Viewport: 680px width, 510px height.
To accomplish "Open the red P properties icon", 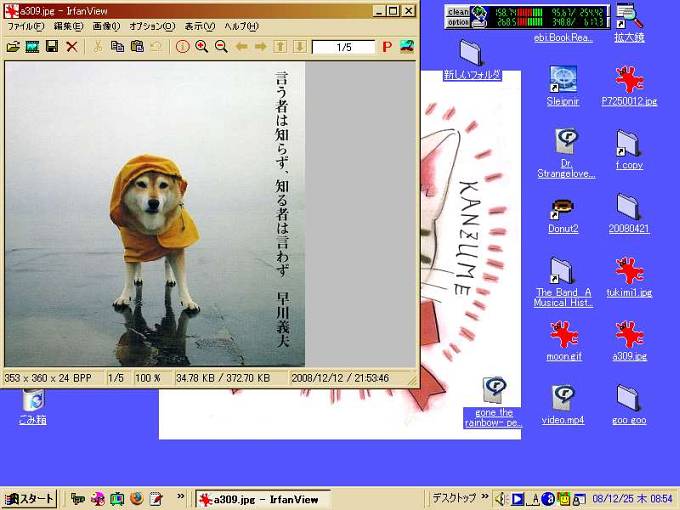I will 386,47.
